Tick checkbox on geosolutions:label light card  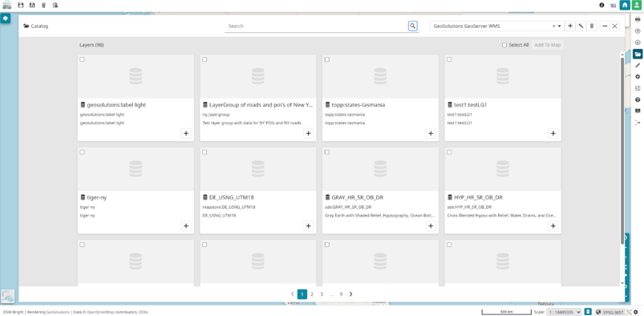pos(82,59)
